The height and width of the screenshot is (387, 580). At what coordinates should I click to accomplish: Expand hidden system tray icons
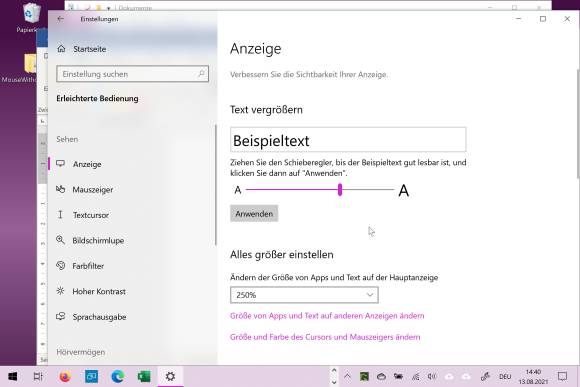pyautogui.click(x=347, y=377)
